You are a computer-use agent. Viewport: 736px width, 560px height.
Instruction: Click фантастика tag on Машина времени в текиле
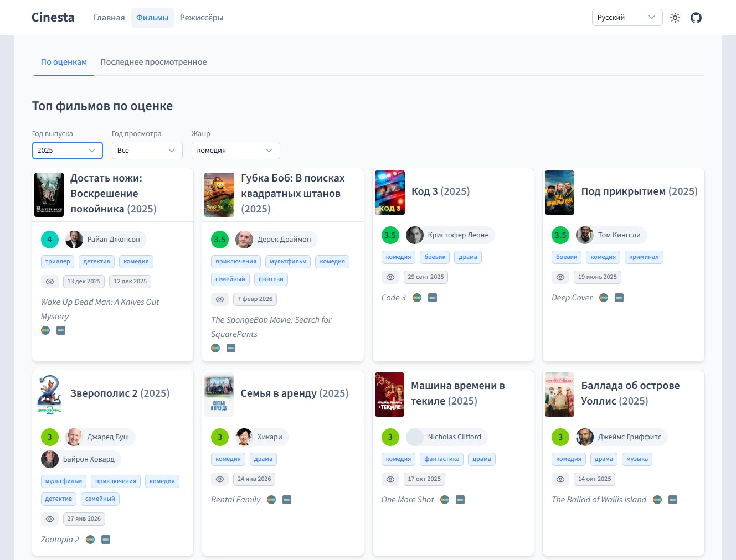click(x=442, y=459)
